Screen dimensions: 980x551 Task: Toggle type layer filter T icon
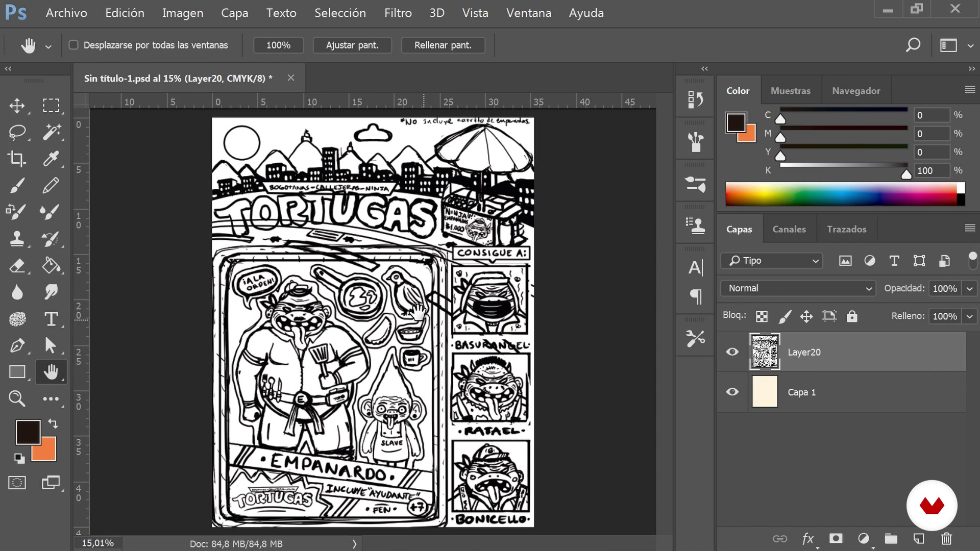click(894, 261)
